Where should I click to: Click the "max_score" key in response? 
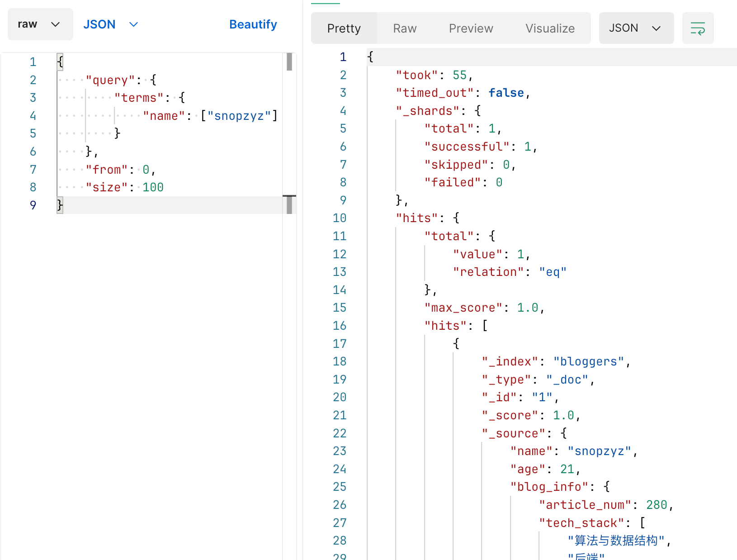[463, 308]
